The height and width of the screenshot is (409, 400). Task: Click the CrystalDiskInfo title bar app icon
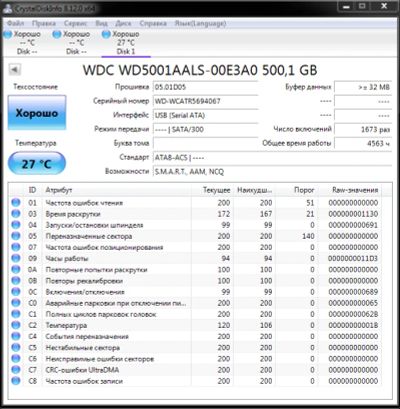(x=8, y=8)
